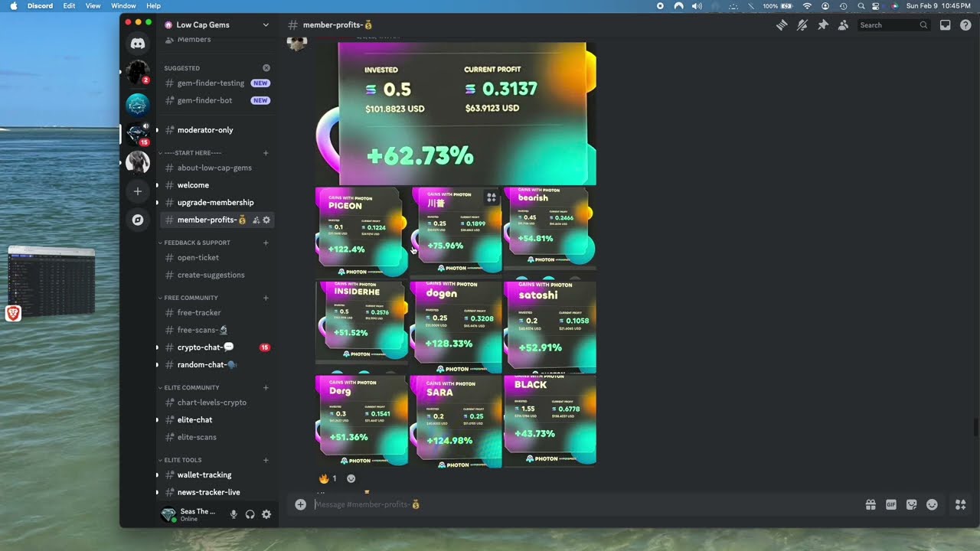Open the sticker picker
Image resolution: width=980 pixels, height=551 pixels.
[911, 504]
